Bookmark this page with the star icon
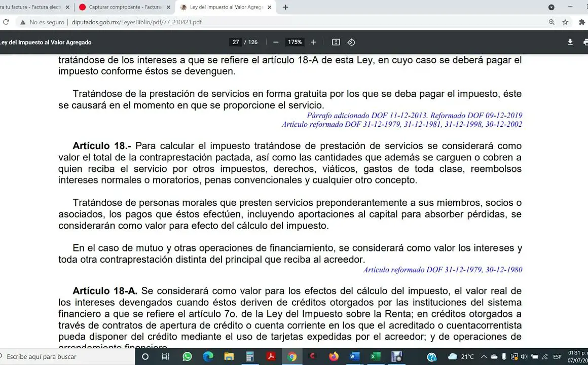588x365 pixels. 565,22
